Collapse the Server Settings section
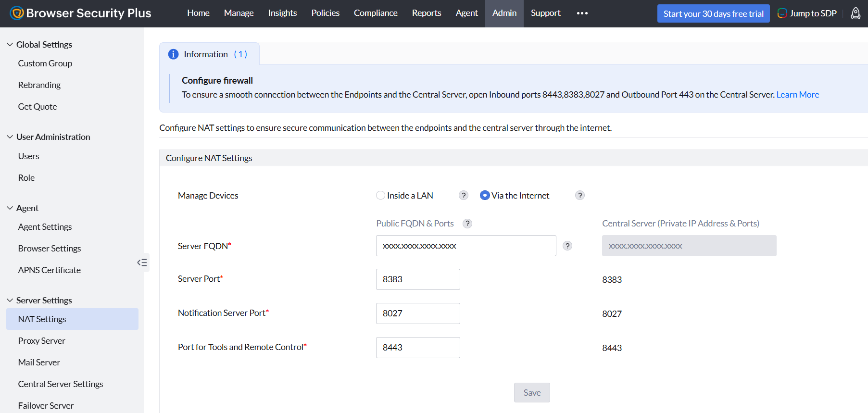Image resolution: width=868 pixels, height=413 pixels. (10, 300)
